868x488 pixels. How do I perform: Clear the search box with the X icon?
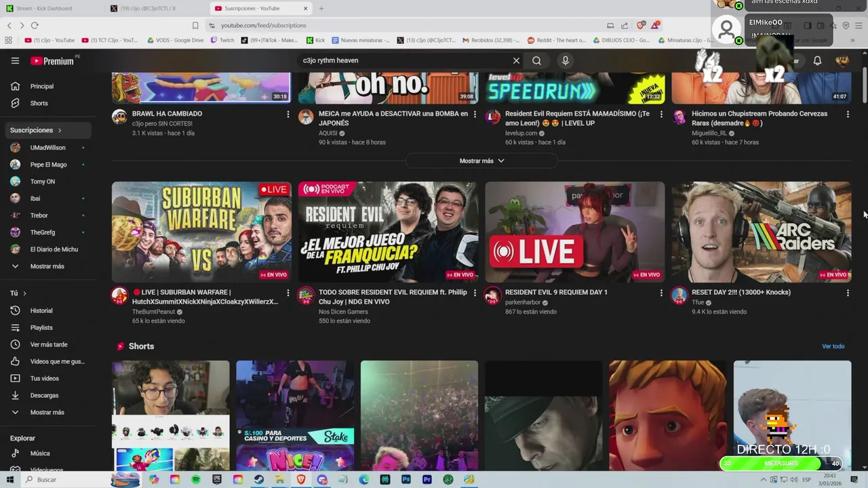tap(516, 60)
